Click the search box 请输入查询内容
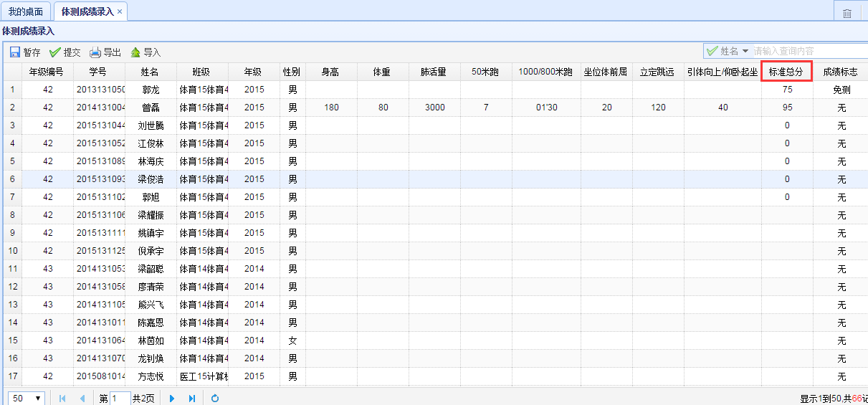Viewport: 868px width, 405px height. 806,51
